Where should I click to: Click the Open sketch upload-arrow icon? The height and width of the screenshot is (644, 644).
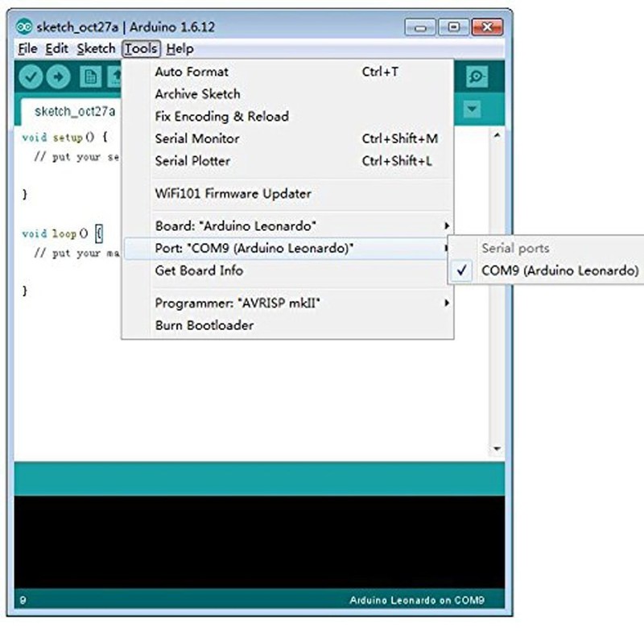(x=114, y=76)
